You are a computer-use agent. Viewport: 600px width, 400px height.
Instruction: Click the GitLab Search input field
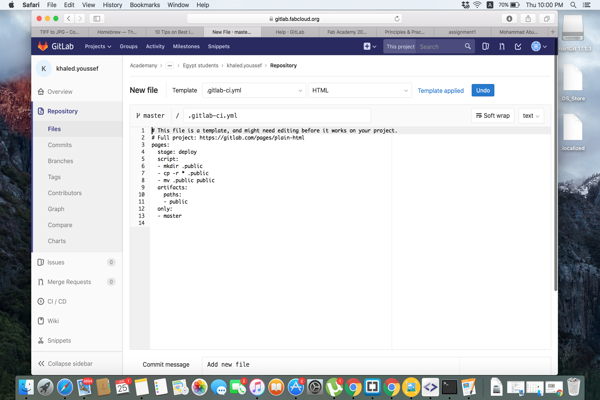coord(441,46)
